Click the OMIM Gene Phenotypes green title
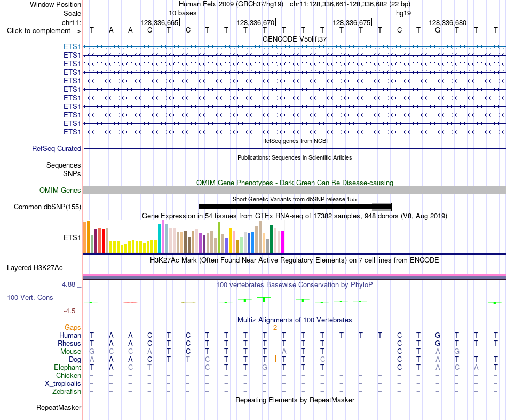Viewport: 507px width, 420px height. point(295,183)
